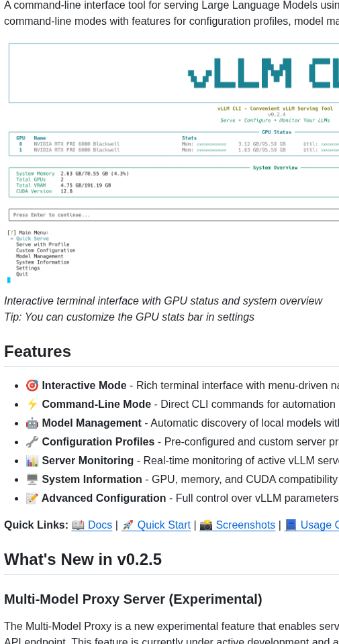The image size is (339, 644).
Task: Click the bold text System Information
Action: coord(92,479)
